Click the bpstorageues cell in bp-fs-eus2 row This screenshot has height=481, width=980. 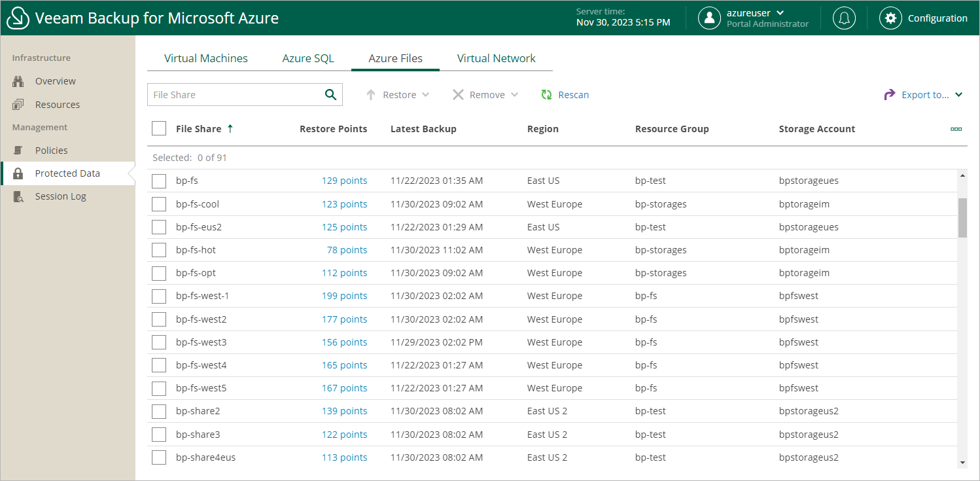coord(809,227)
